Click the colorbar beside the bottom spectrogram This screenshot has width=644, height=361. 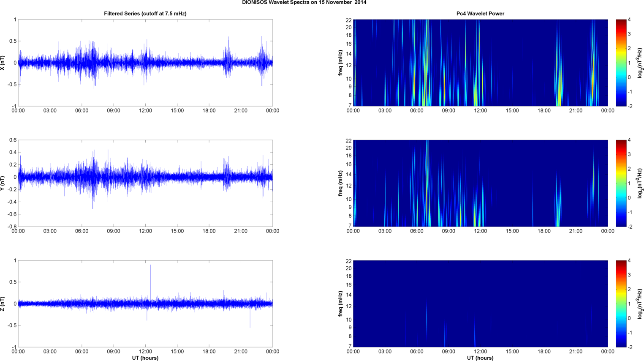(621, 304)
